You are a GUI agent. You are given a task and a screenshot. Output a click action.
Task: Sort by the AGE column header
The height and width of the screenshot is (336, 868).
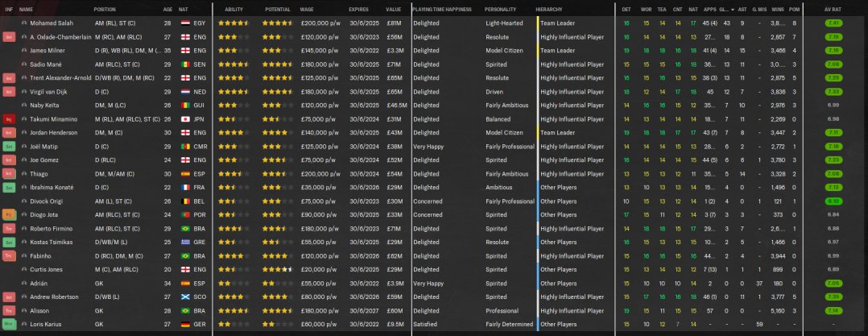(167, 10)
